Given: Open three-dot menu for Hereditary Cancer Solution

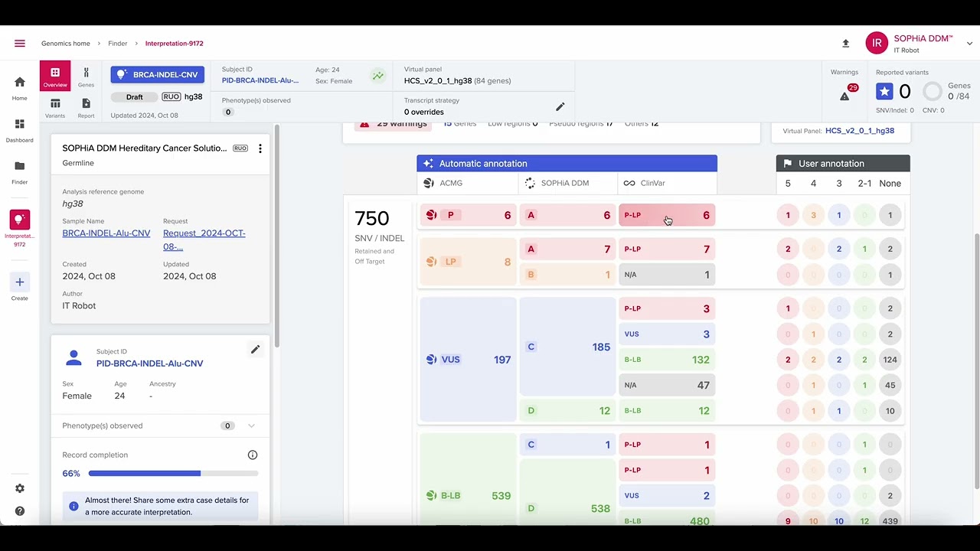Looking at the screenshot, I should 260,148.
